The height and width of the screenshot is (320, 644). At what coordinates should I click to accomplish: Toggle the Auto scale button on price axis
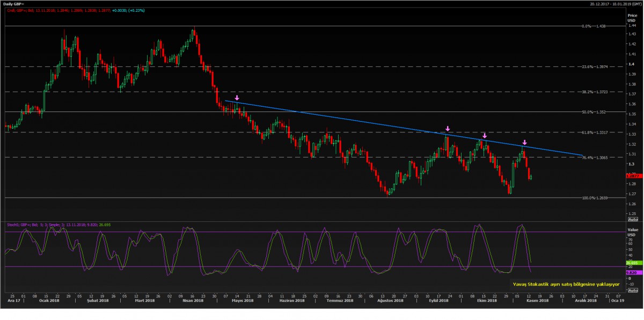(x=632, y=219)
